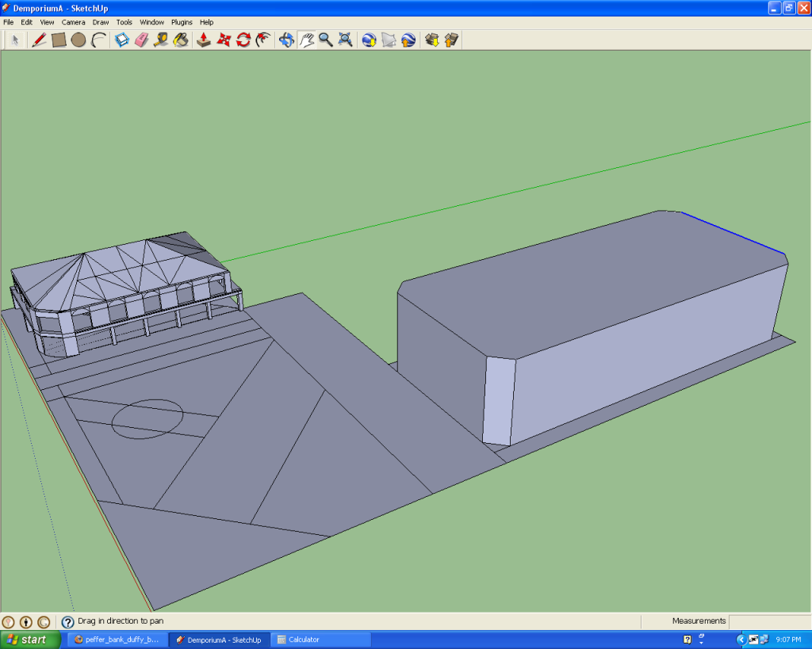Select the Paint Bucket tool
The height and width of the screenshot is (649, 812).
pyautogui.click(x=181, y=40)
